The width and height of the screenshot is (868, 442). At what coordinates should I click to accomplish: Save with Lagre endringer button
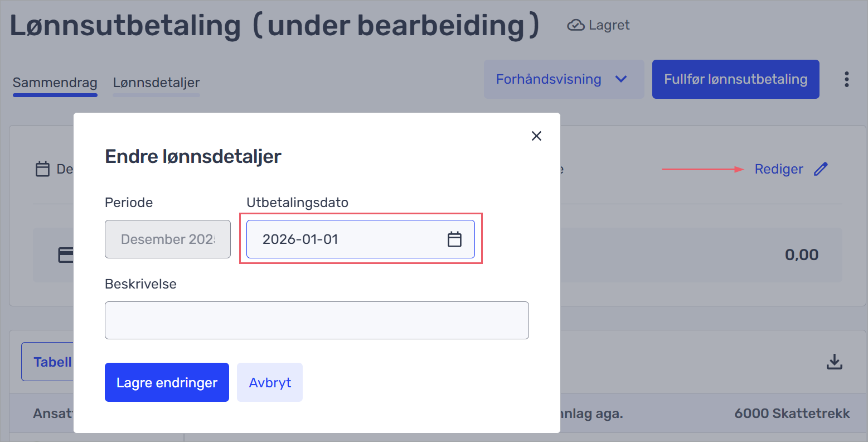tap(167, 382)
